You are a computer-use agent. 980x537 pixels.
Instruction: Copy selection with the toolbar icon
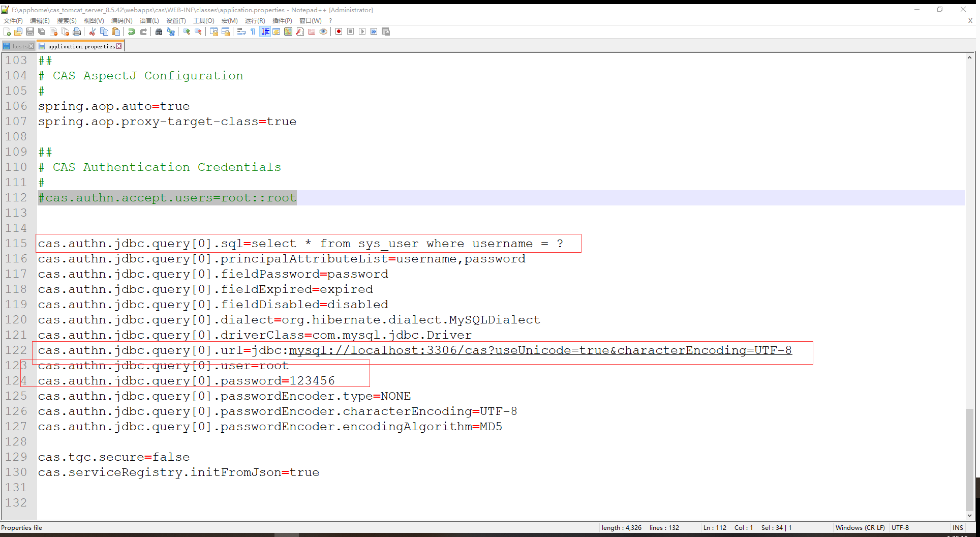[104, 32]
